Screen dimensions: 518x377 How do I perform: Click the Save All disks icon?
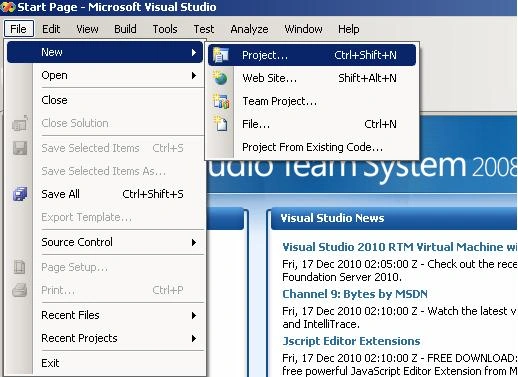pyautogui.click(x=20, y=194)
